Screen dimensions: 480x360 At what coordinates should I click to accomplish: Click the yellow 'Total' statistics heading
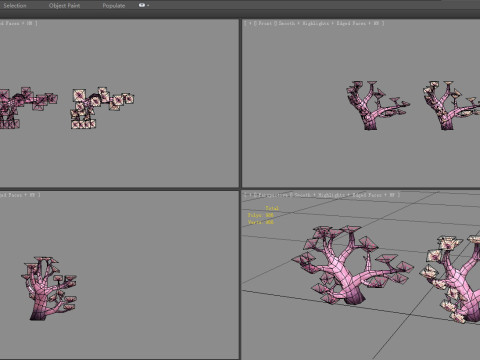pos(272,208)
